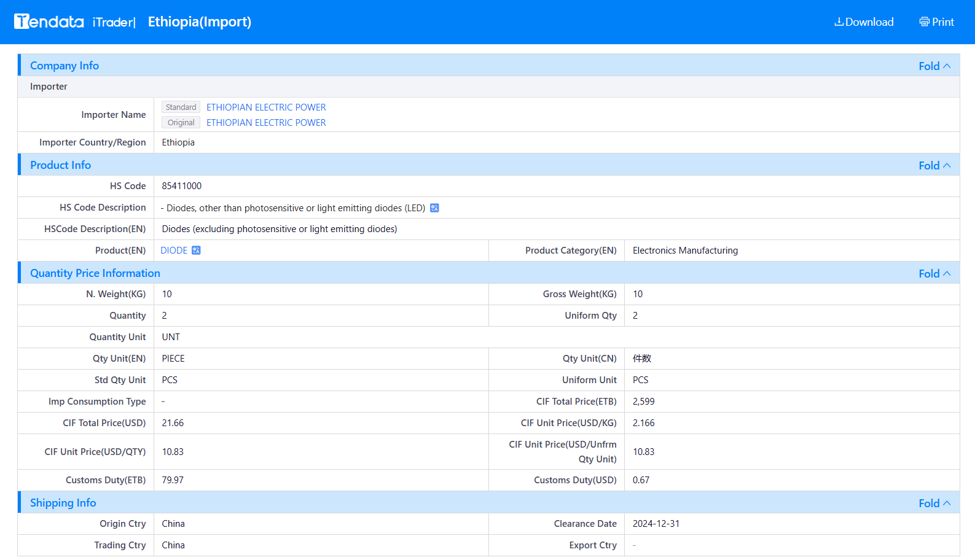Select the Uniform Qty value 2

(635, 316)
